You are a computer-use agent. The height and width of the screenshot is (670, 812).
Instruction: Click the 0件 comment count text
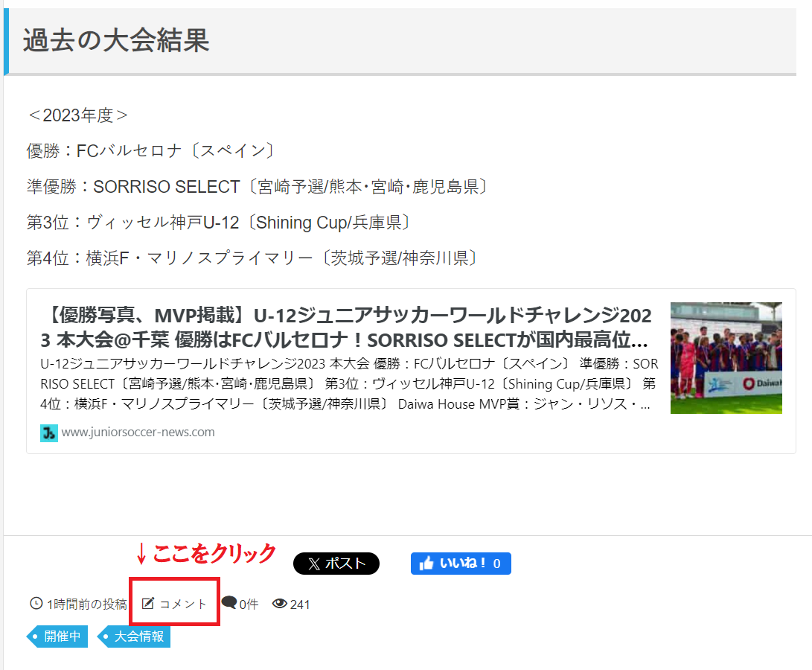(x=249, y=604)
